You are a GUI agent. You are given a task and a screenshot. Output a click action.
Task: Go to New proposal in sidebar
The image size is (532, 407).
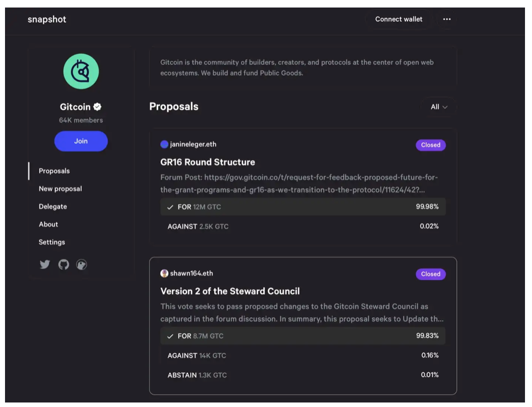[60, 189]
